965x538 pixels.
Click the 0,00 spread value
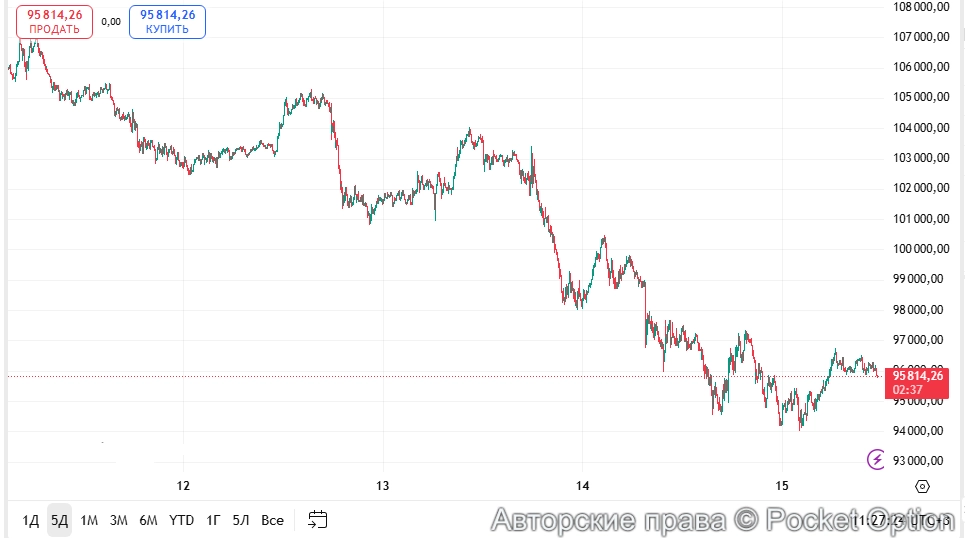(111, 21)
